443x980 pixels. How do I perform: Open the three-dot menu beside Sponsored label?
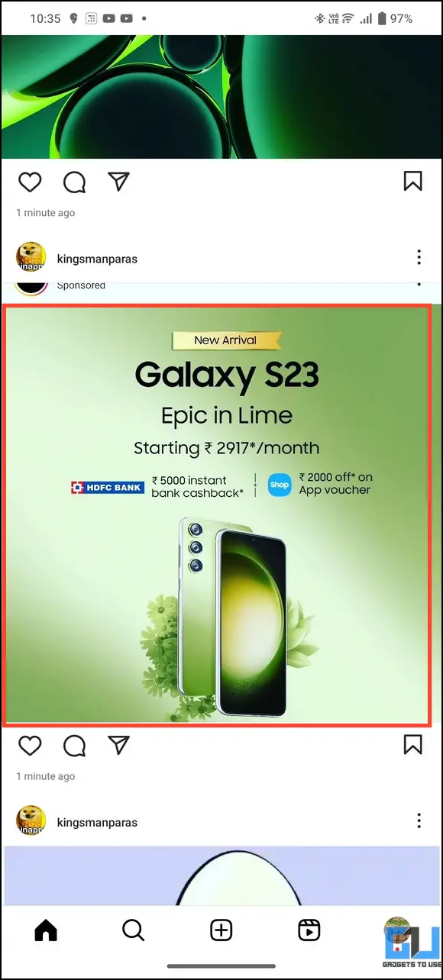click(x=419, y=285)
